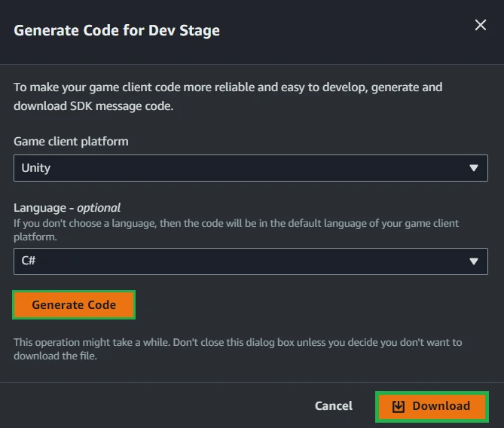Click the footer area left of Cancel

tap(151, 406)
